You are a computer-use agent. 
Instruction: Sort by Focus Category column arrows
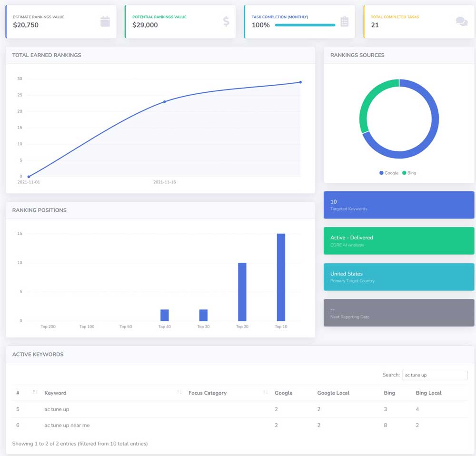tap(265, 392)
